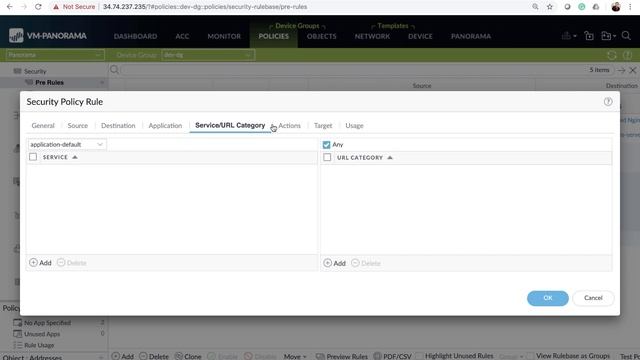The width and height of the screenshot is (640, 360).
Task: Cancel the Security Policy Rule dialog
Action: (x=593, y=298)
